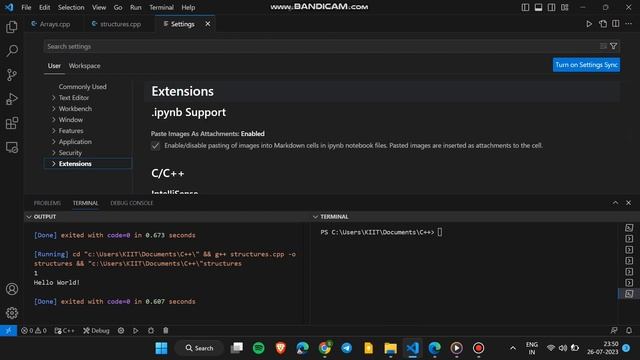This screenshot has width=640, height=360.
Task: Open editor More Actions ellipsis
Action: 629,24
